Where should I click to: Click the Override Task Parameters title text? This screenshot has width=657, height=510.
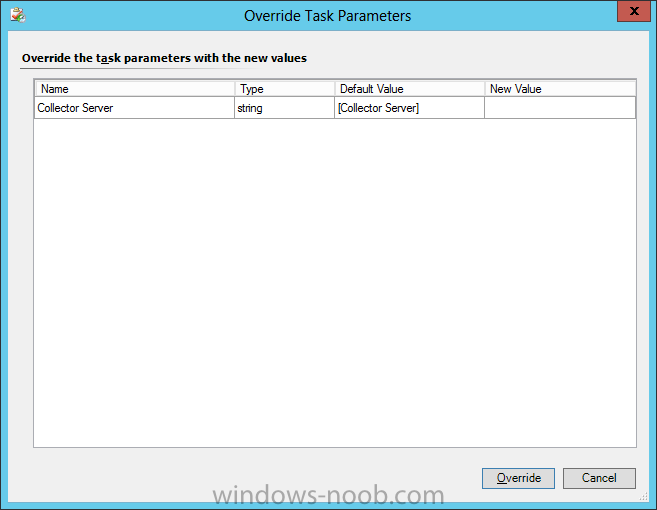point(328,16)
